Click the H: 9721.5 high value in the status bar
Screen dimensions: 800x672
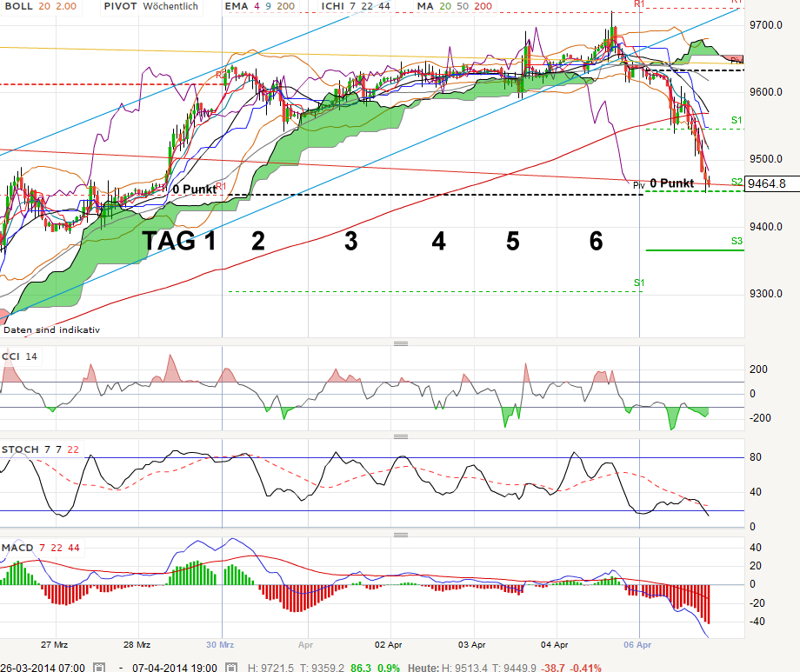[x=270, y=668]
